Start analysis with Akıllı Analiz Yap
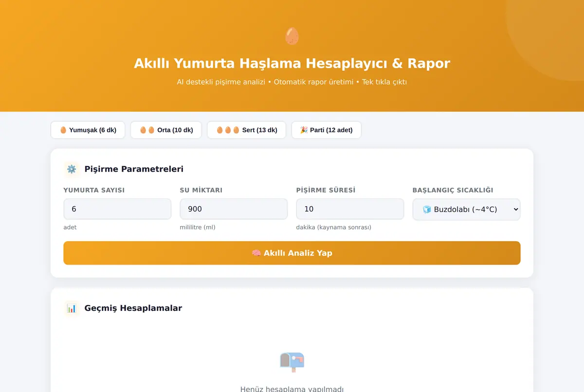Viewport: 584px width, 392px height. coord(292,253)
